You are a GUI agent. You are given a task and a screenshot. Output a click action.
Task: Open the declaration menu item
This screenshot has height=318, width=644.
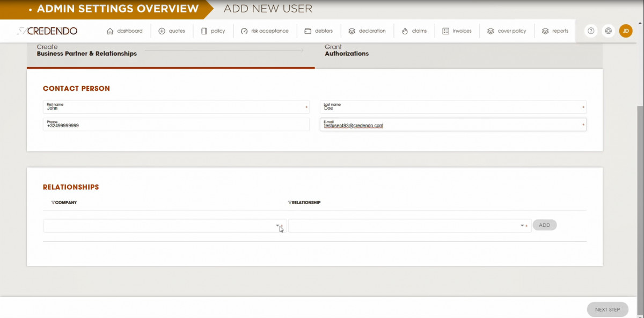pos(367,31)
